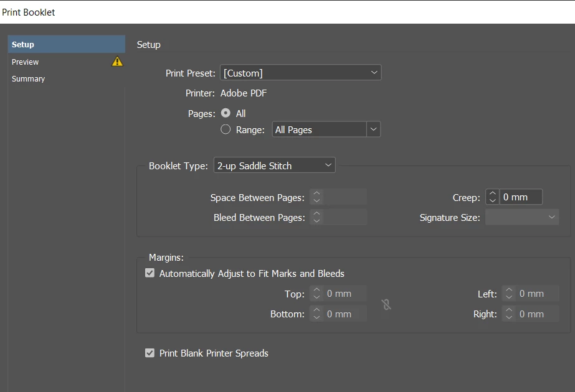The image size is (575, 392).
Task: Click the Top margin stepper arrows
Action: click(x=316, y=294)
